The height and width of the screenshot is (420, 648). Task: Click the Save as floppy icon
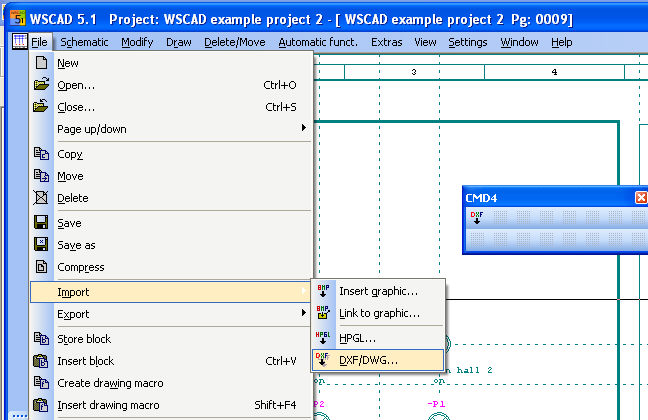coord(41,244)
